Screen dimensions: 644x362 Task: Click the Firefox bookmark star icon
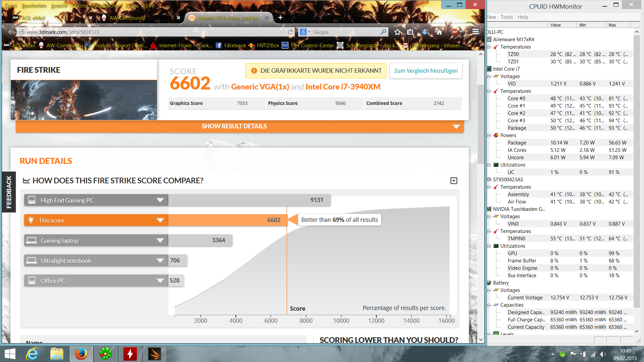pyautogui.click(x=397, y=32)
